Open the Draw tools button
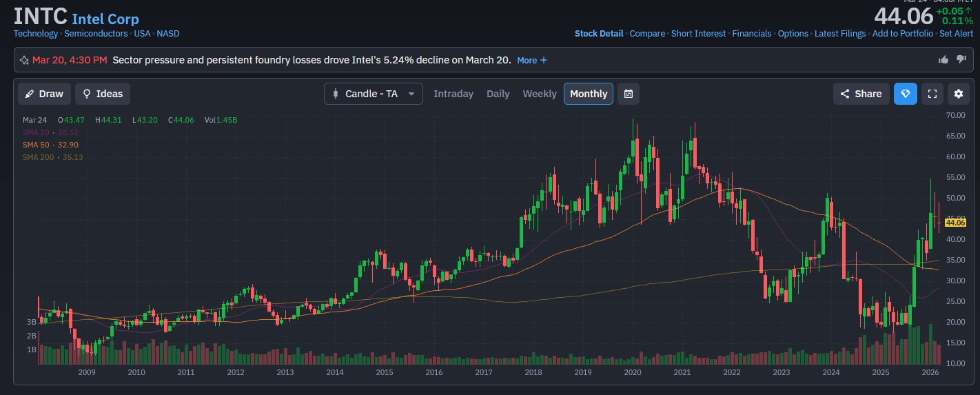 click(44, 94)
